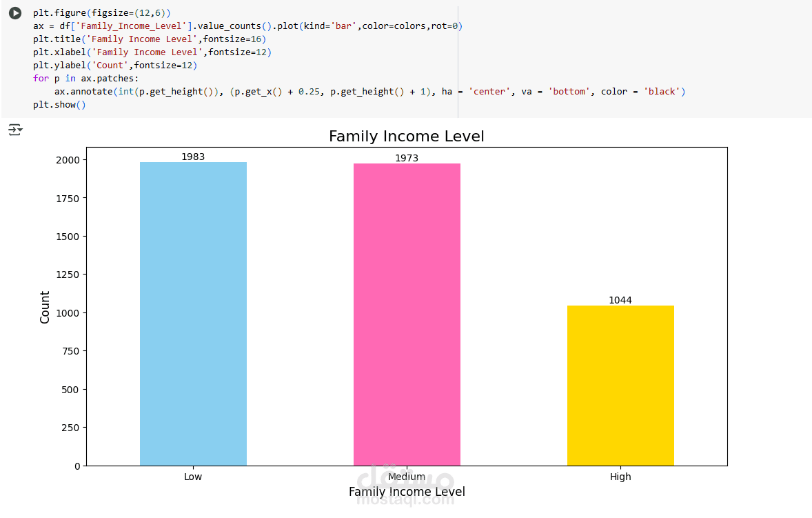
Task: Click the plt.title code line
Action: pyautogui.click(x=150, y=39)
